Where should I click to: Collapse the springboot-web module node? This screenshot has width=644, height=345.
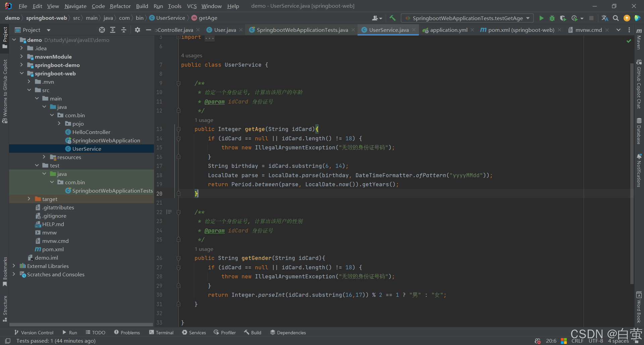coord(22,73)
